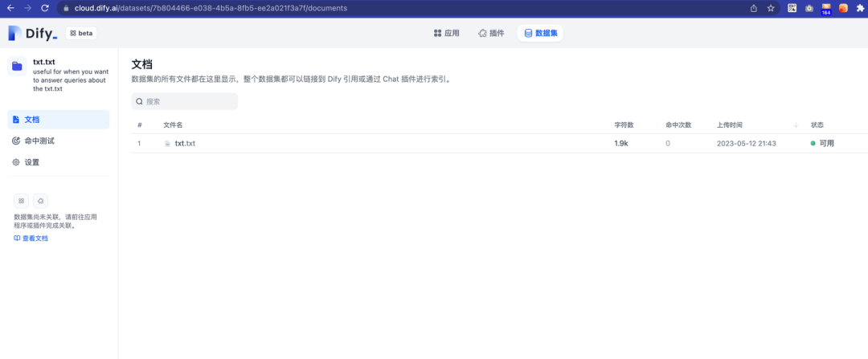Click the 搜索 search field
This screenshot has width=868, height=359.
coord(184,101)
